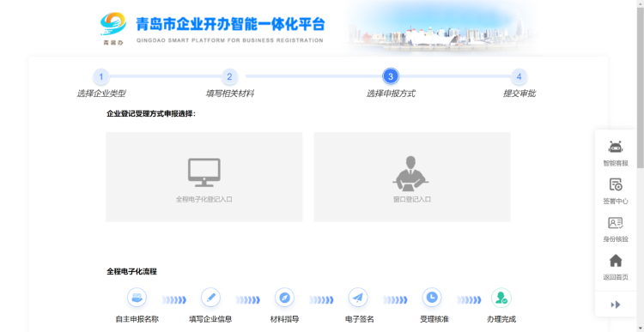Click the 自主申报名称 flow icon
This screenshot has width=644, height=332.
137,297
